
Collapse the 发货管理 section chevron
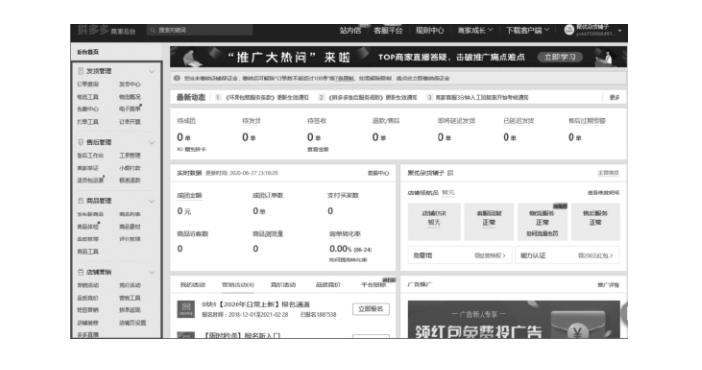click(152, 72)
